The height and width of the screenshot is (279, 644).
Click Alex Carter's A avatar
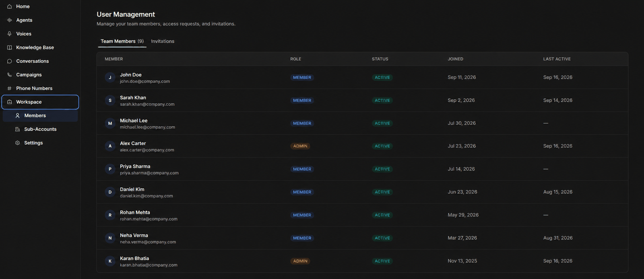pyautogui.click(x=110, y=146)
